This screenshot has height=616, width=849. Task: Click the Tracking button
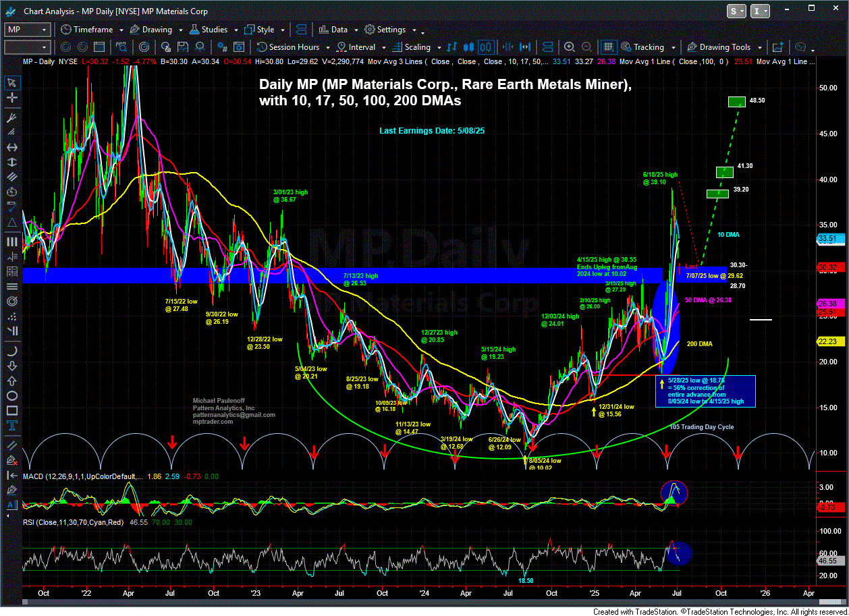click(641, 47)
